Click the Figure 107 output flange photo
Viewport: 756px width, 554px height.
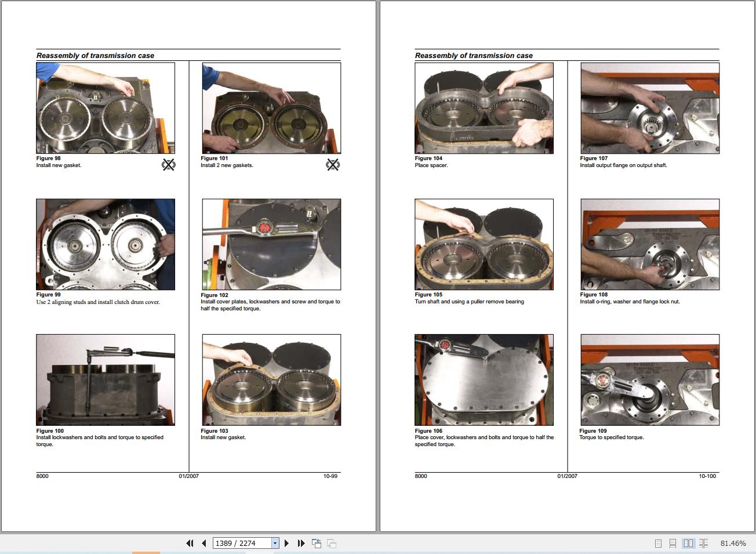(x=650, y=108)
